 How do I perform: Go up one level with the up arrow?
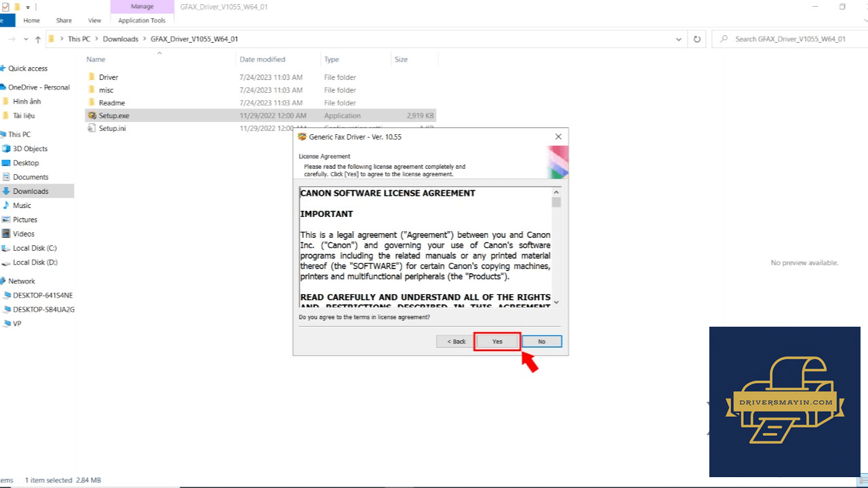(x=38, y=39)
